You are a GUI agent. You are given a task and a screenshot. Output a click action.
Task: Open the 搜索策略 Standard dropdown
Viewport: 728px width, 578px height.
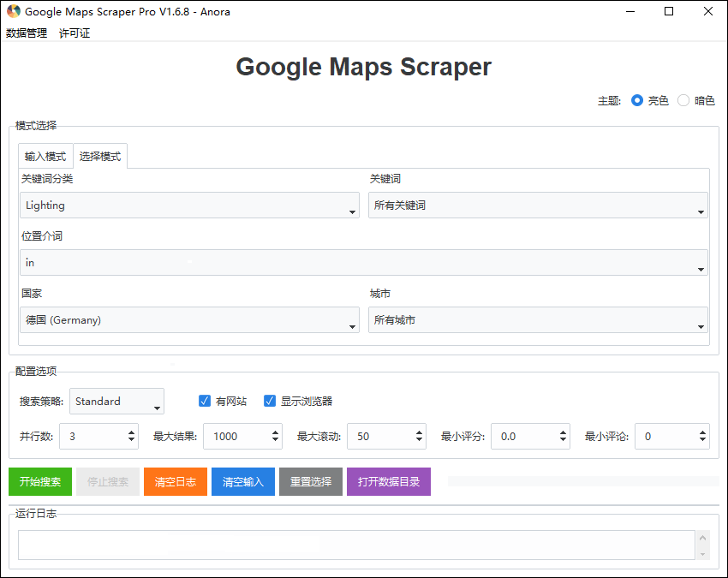pyautogui.click(x=117, y=401)
